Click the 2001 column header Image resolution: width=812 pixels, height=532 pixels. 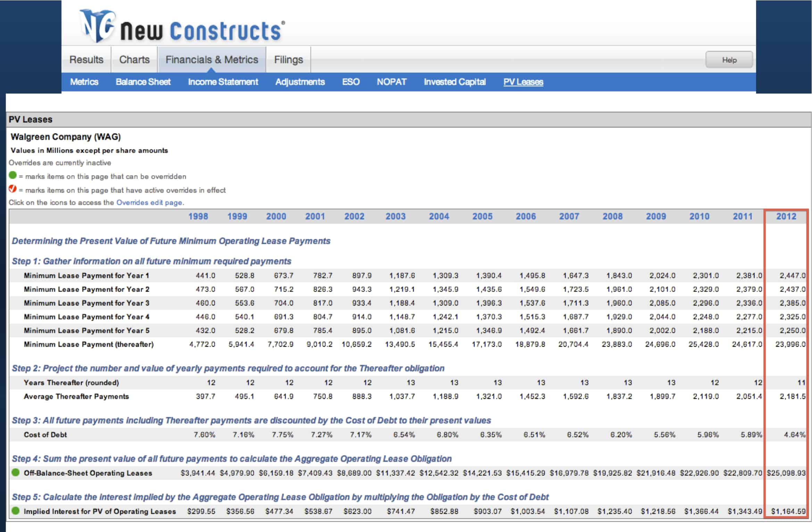tap(315, 216)
